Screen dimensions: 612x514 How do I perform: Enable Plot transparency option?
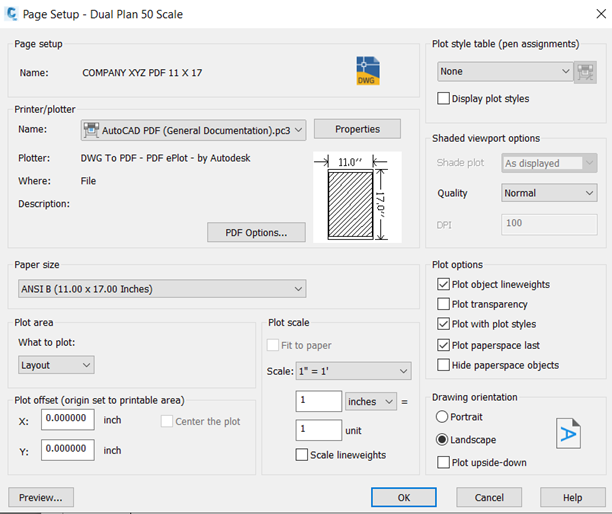tap(443, 304)
